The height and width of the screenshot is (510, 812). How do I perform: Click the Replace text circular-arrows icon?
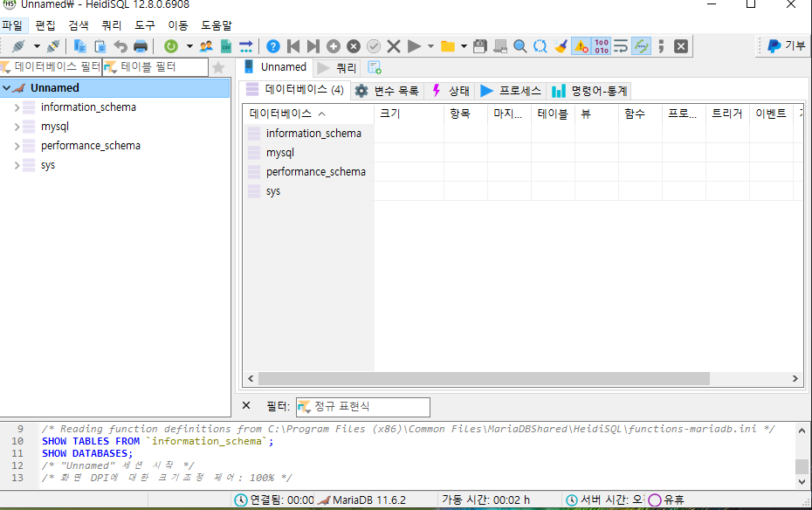coord(540,46)
